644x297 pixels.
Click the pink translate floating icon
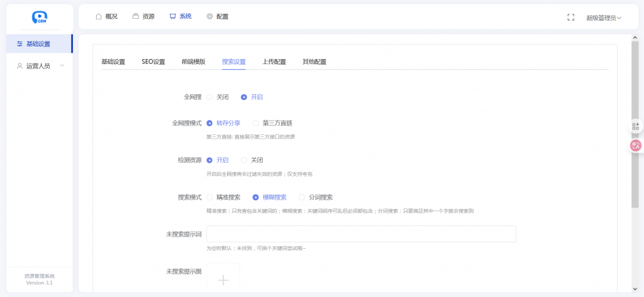pos(635,146)
